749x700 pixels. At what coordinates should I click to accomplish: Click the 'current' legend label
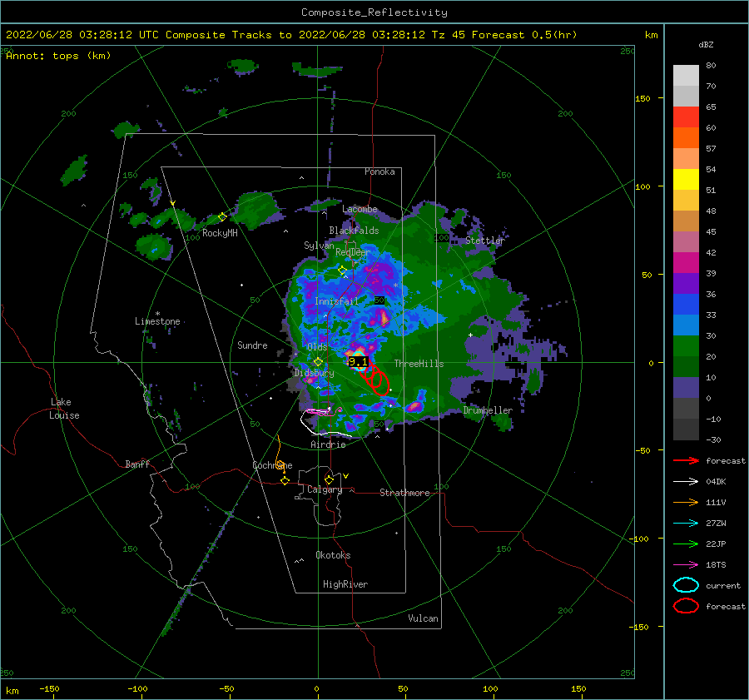pos(723,586)
